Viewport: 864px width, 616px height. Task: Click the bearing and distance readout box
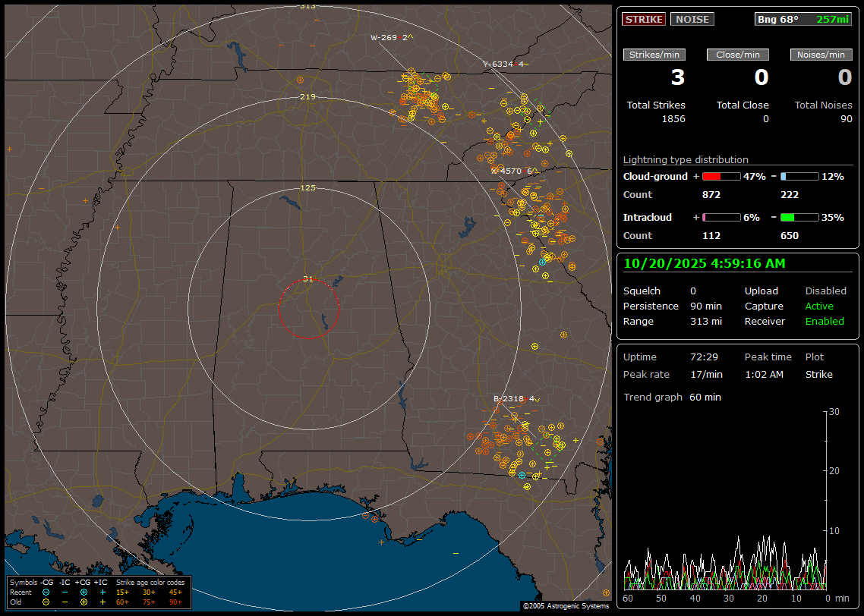click(x=803, y=19)
